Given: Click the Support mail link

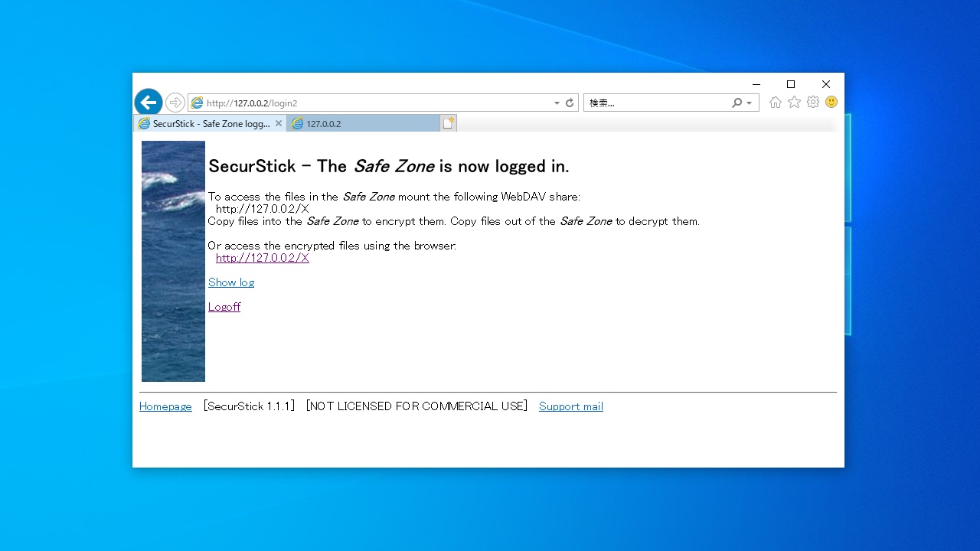Looking at the screenshot, I should pyautogui.click(x=571, y=406).
